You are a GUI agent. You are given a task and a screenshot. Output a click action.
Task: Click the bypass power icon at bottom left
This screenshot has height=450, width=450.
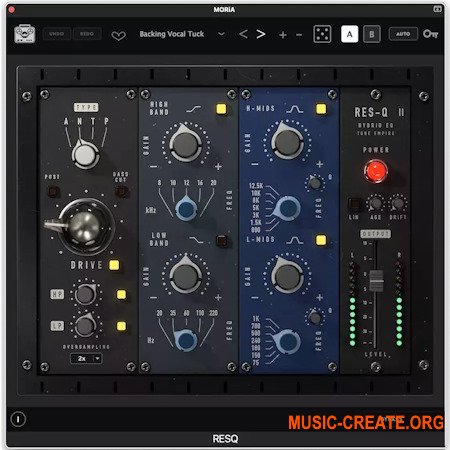(x=18, y=419)
